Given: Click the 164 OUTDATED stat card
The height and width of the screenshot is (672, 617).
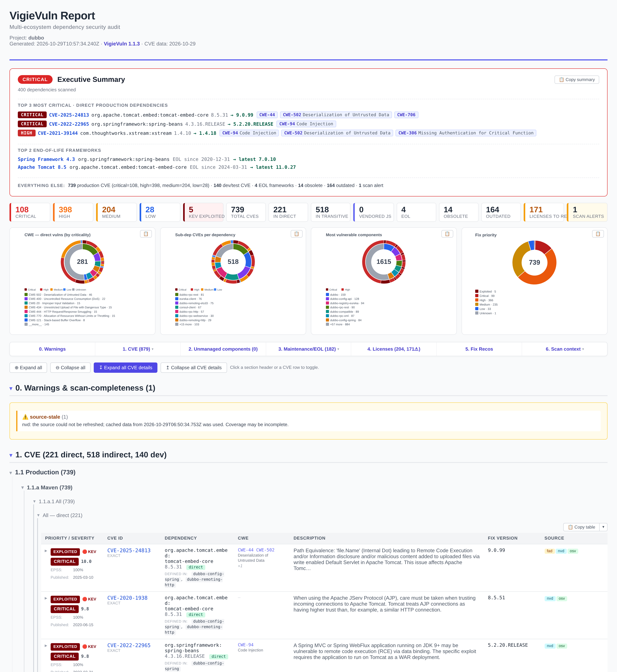Looking at the screenshot, I should click(501, 212).
